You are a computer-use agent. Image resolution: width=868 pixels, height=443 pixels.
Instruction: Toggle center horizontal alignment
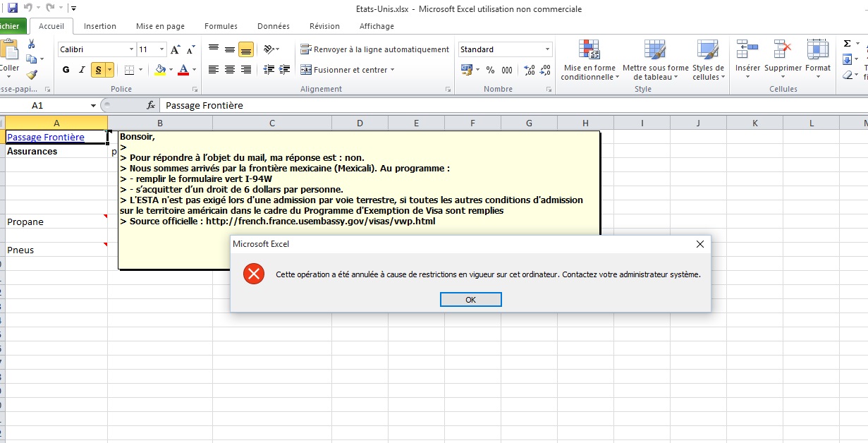(x=230, y=70)
